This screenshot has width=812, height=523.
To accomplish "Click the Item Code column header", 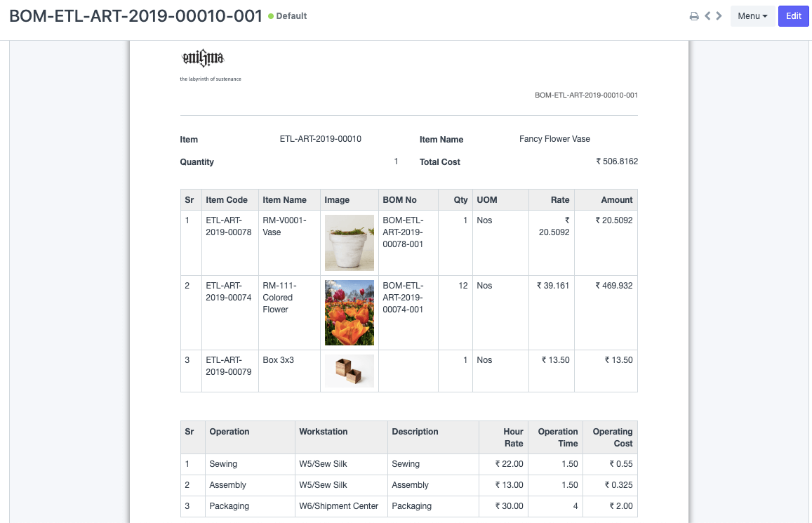I will coord(227,200).
